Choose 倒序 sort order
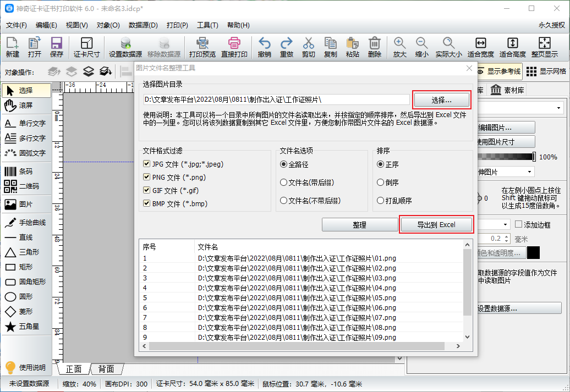This screenshot has width=570, height=392. point(380,183)
